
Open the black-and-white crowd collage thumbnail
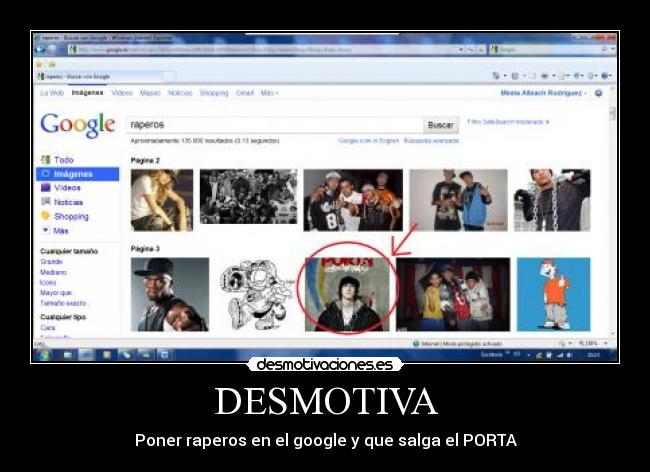tap(248, 196)
